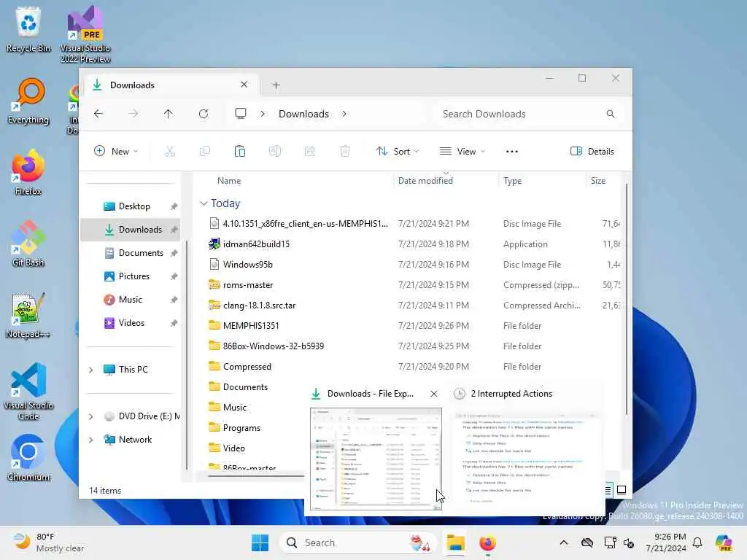Click the Delete trash icon

(345, 152)
